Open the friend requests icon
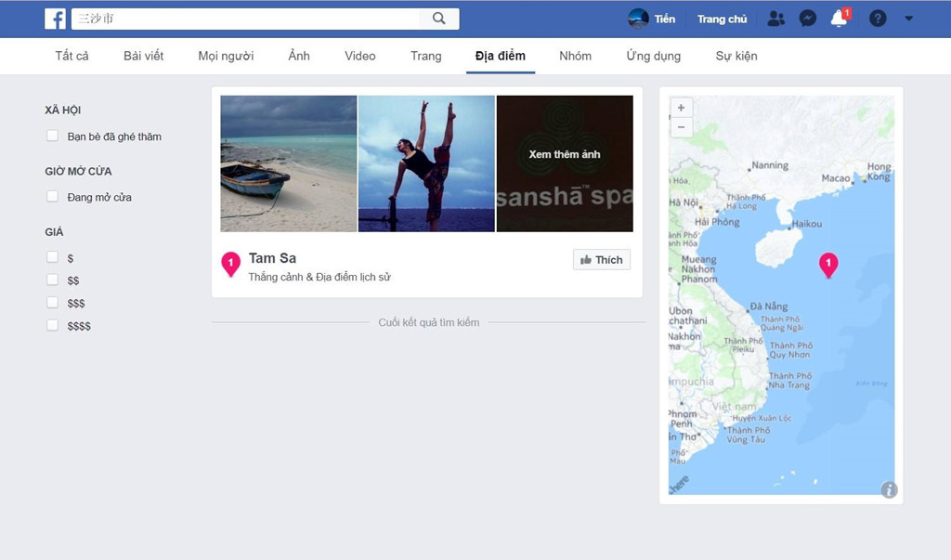951x560 pixels. [x=776, y=18]
